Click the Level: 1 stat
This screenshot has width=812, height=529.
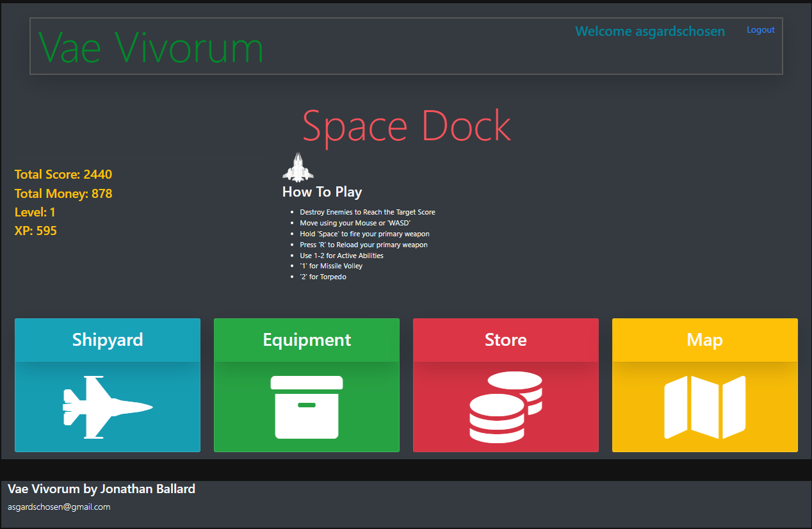[35, 212]
